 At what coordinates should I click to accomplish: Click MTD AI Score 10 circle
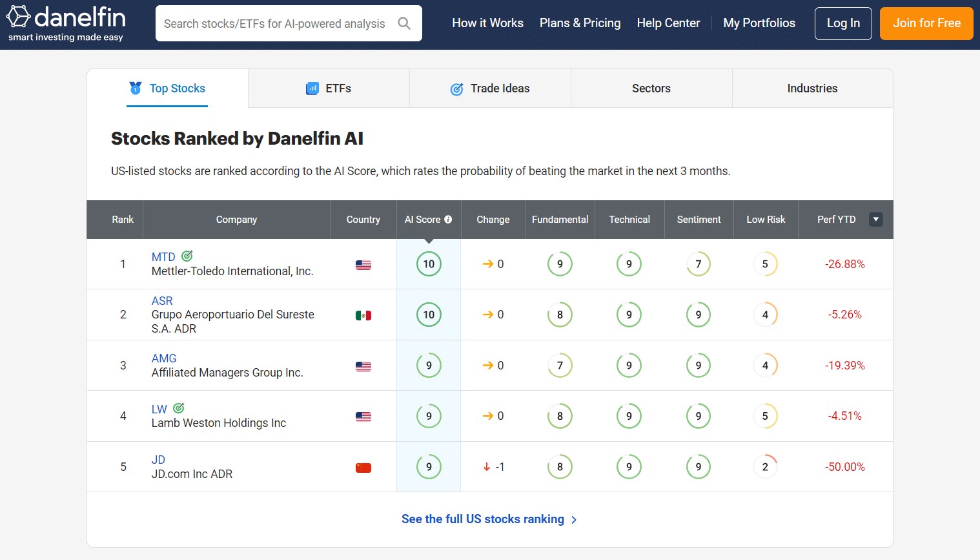[429, 264]
